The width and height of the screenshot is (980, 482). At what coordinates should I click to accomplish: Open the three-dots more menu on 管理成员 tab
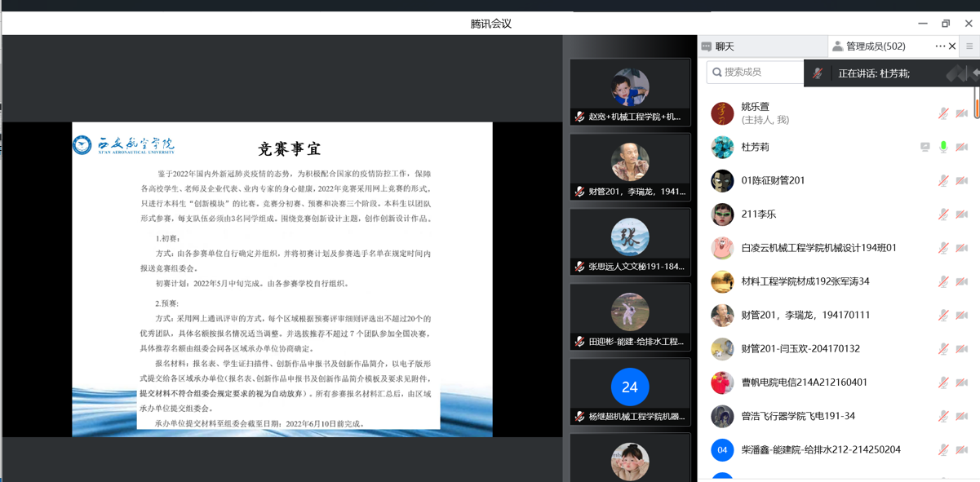click(939, 46)
